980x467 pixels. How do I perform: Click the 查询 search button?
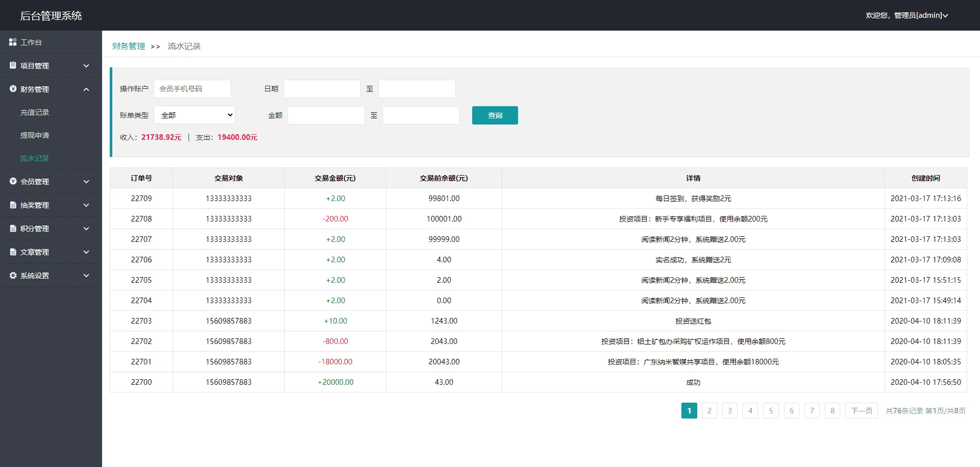pos(495,115)
